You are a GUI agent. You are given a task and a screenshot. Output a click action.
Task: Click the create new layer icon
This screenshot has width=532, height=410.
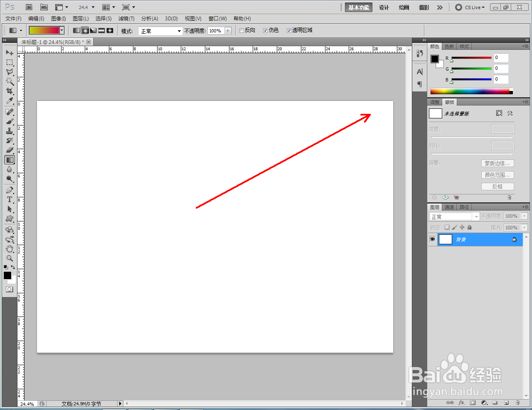[506, 403]
